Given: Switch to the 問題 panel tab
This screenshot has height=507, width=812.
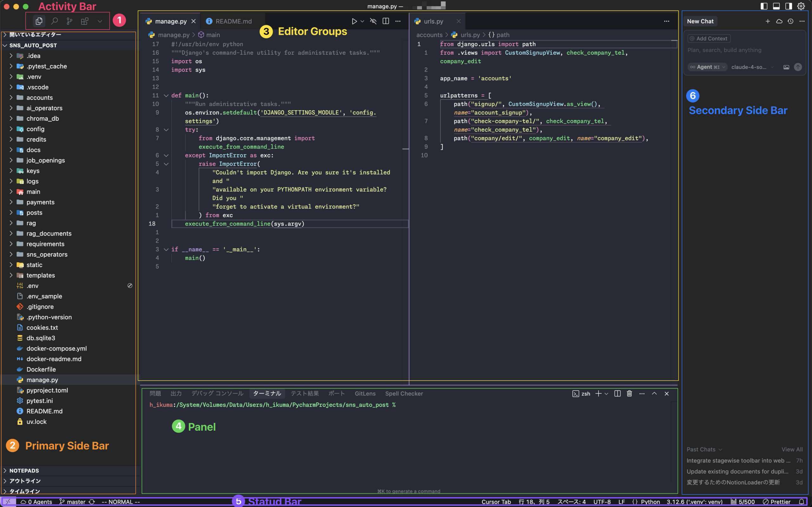Looking at the screenshot, I should pos(155,394).
